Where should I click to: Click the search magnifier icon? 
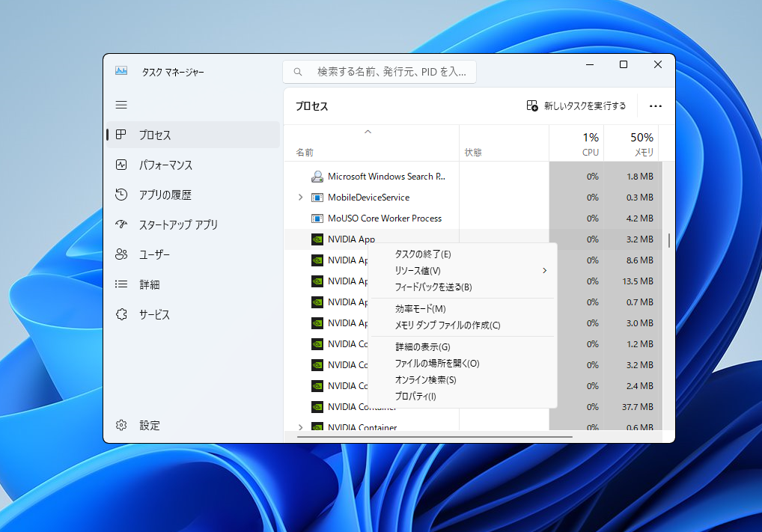pyautogui.click(x=298, y=72)
